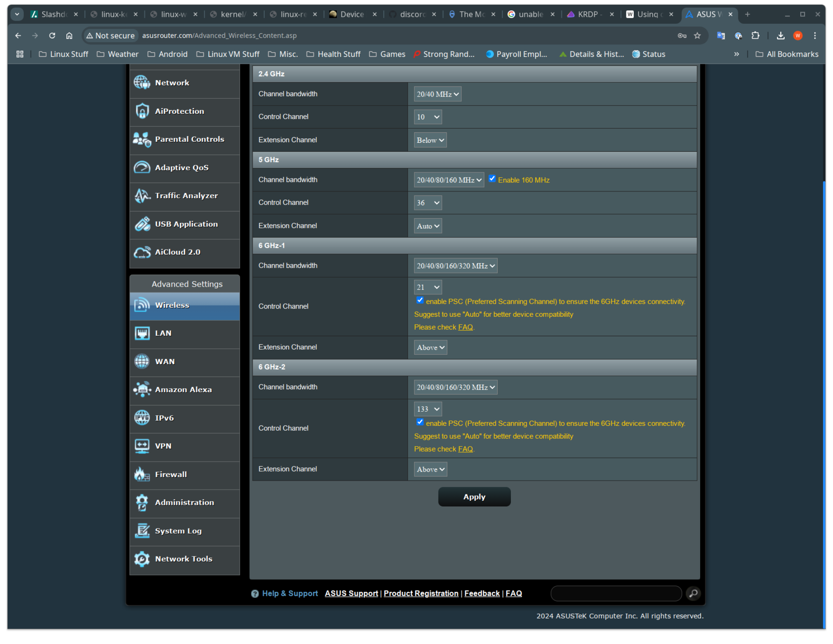
Task: Click the Network Tools icon
Action: [x=142, y=559]
